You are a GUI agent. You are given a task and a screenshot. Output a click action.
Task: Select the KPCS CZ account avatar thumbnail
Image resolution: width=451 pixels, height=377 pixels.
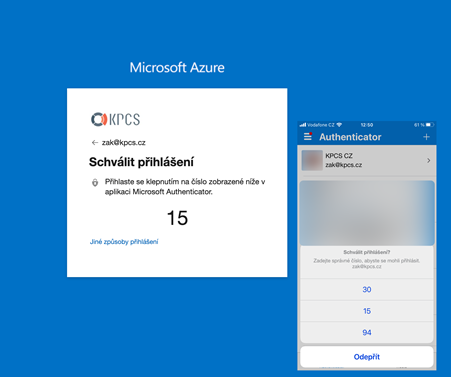pos(312,160)
